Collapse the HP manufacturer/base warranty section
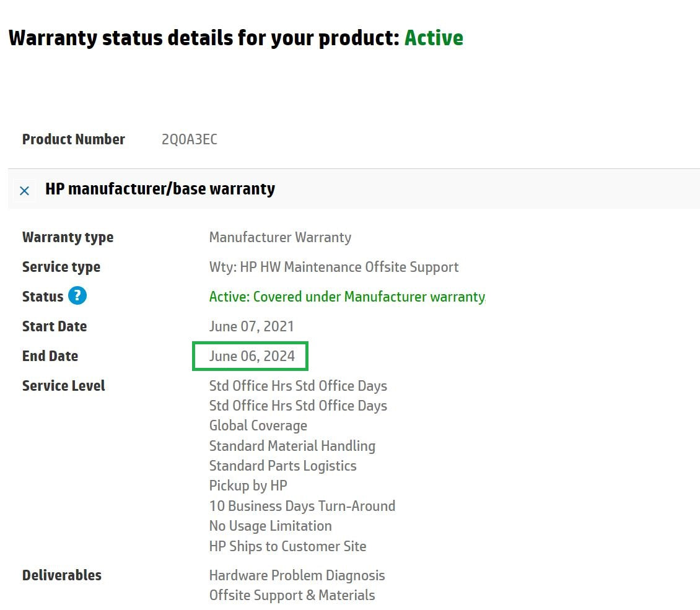700x610 pixels. pos(25,191)
